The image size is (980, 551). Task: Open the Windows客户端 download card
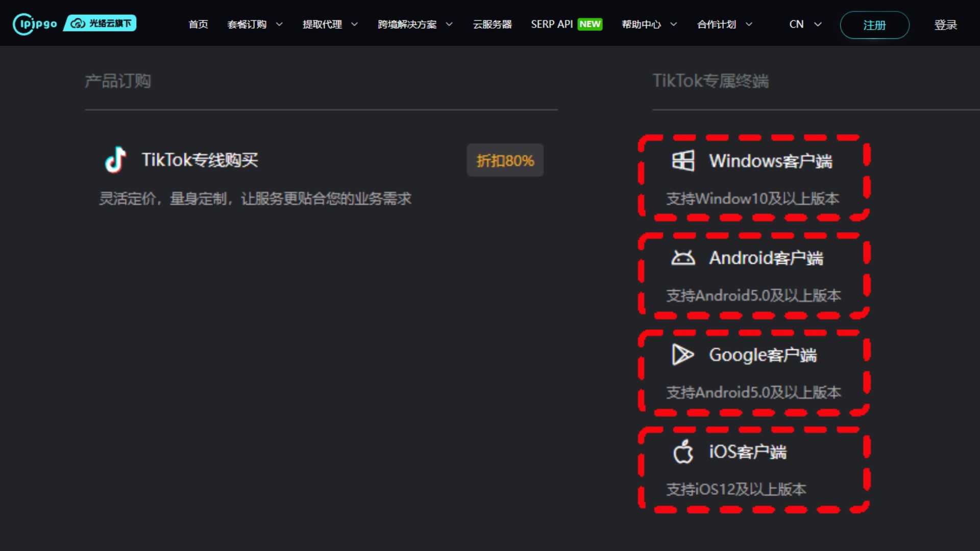(x=754, y=176)
